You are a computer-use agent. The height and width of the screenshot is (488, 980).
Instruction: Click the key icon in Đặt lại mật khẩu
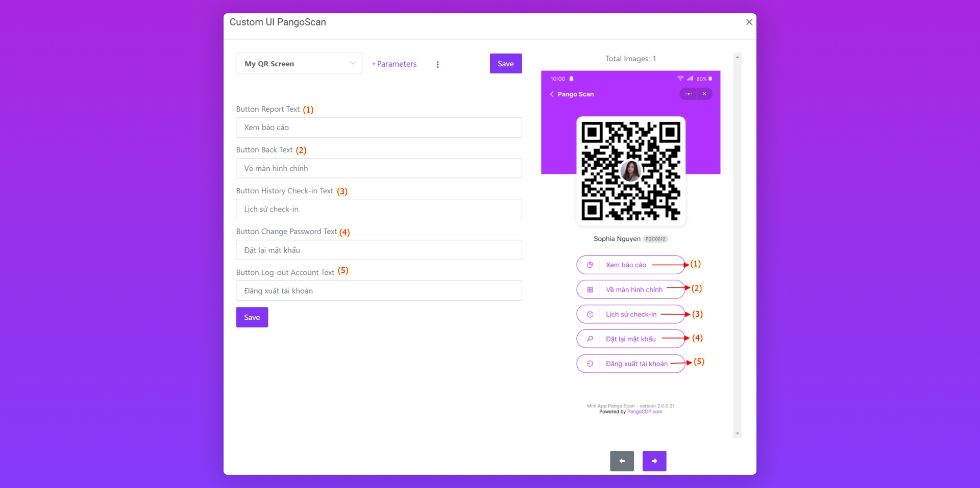590,339
